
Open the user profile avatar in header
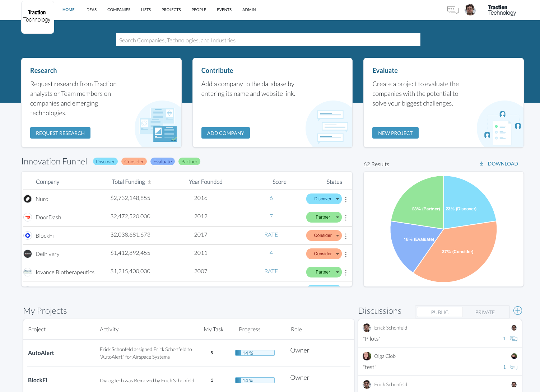point(470,10)
